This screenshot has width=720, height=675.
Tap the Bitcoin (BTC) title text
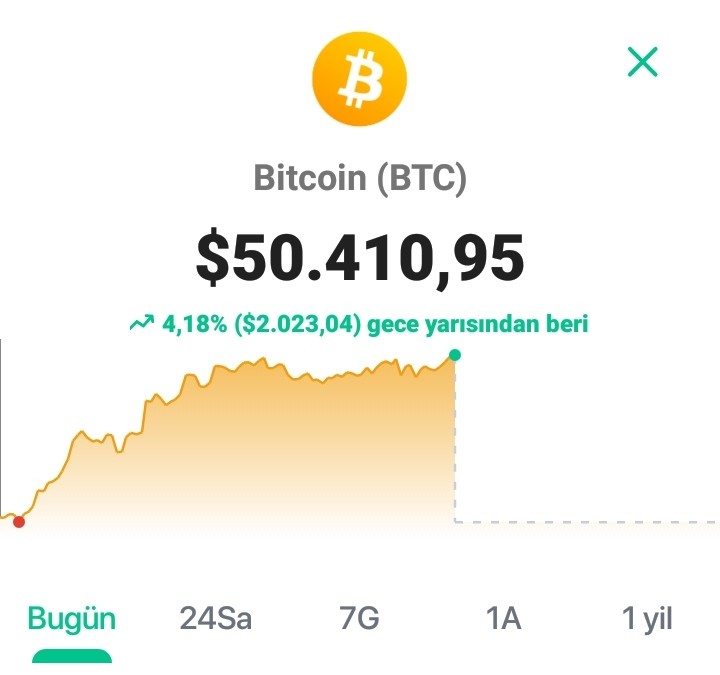(x=360, y=178)
